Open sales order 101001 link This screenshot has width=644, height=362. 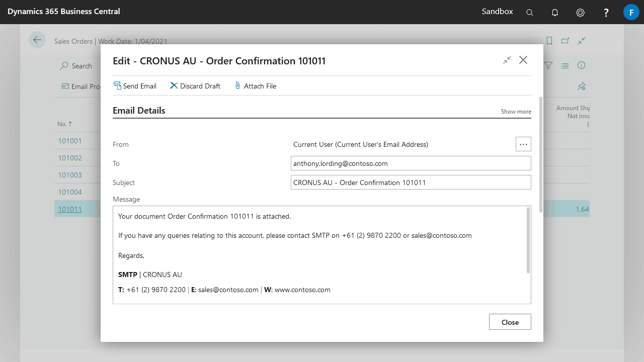click(70, 141)
